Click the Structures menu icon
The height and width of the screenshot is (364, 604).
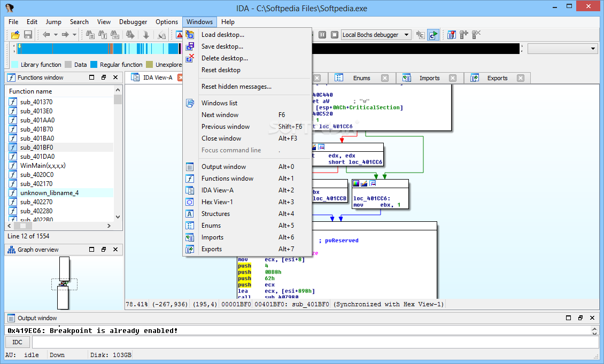pos(190,214)
